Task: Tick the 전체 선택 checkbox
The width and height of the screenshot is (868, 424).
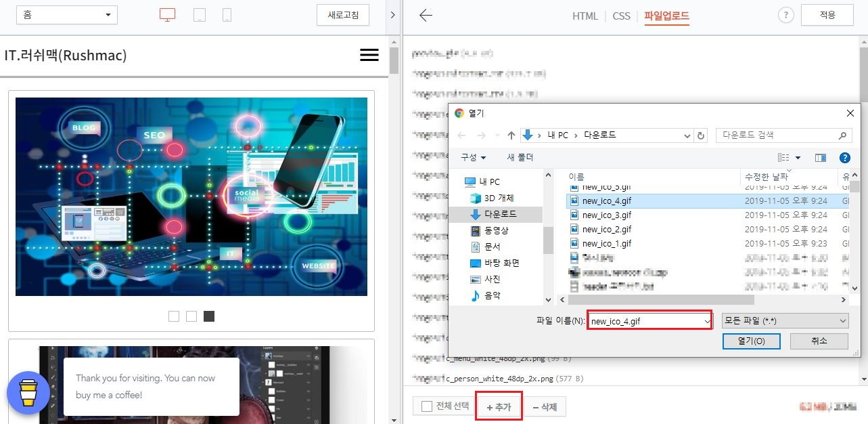Action: pos(427,406)
